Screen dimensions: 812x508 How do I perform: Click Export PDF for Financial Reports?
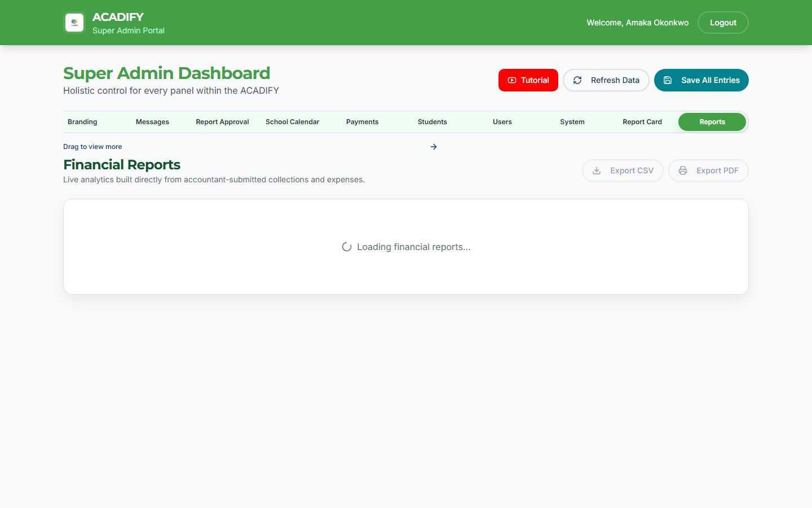tap(708, 170)
